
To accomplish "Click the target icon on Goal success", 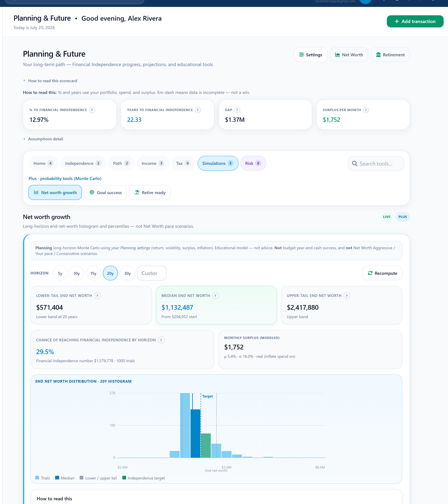I will (x=92, y=192).
